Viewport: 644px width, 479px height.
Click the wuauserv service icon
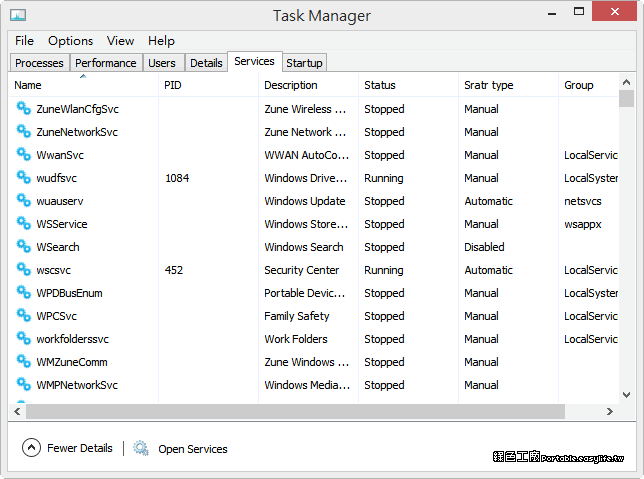(x=24, y=201)
